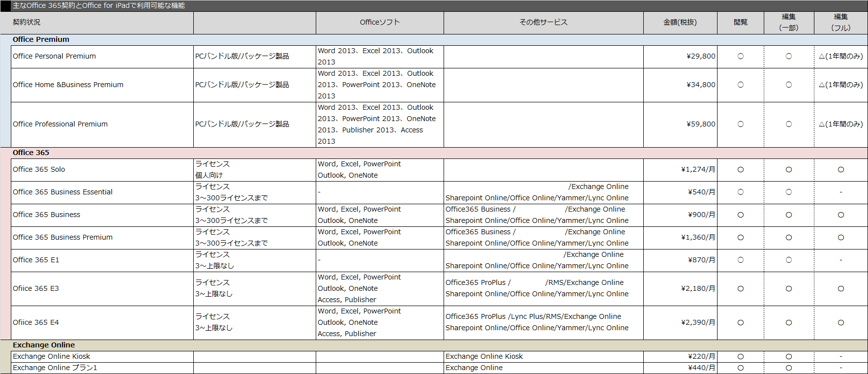Image resolution: width=868 pixels, height=374 pixels.
Task: Select the 編集(フル) column header
Action: point(841,23)
